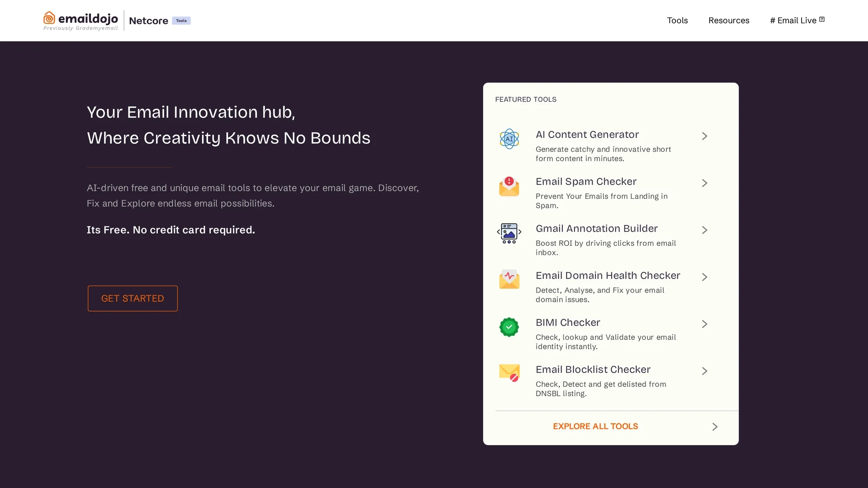
Task: Click the Netcore Tools logo
Action: [x=160, y=20]
